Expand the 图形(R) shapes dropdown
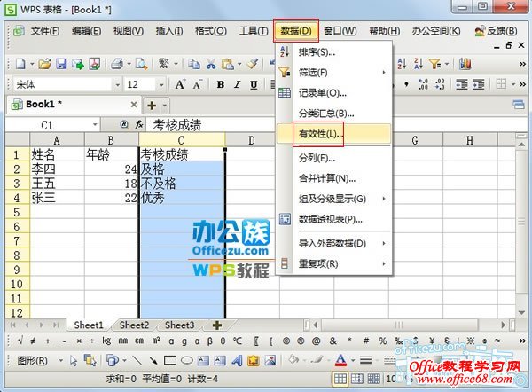This screenshot has width=532, height=392. coord(60,360)
